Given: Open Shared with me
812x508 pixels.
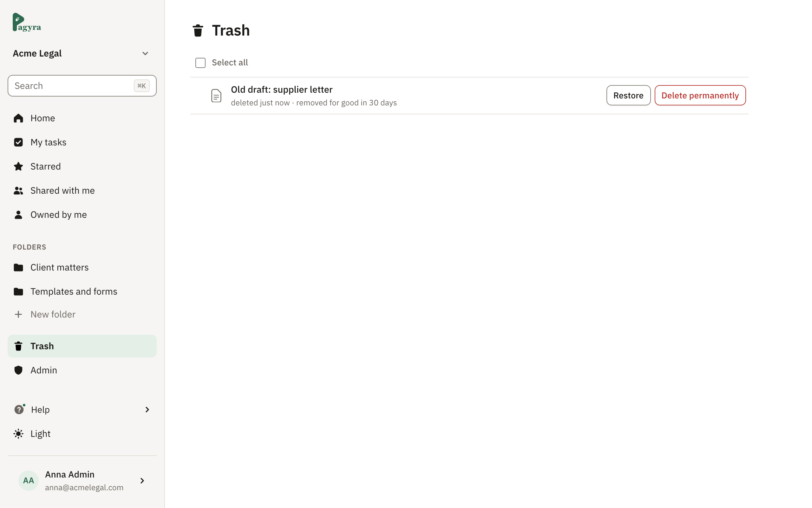Looking at the screenshot, I should (82, 190).
